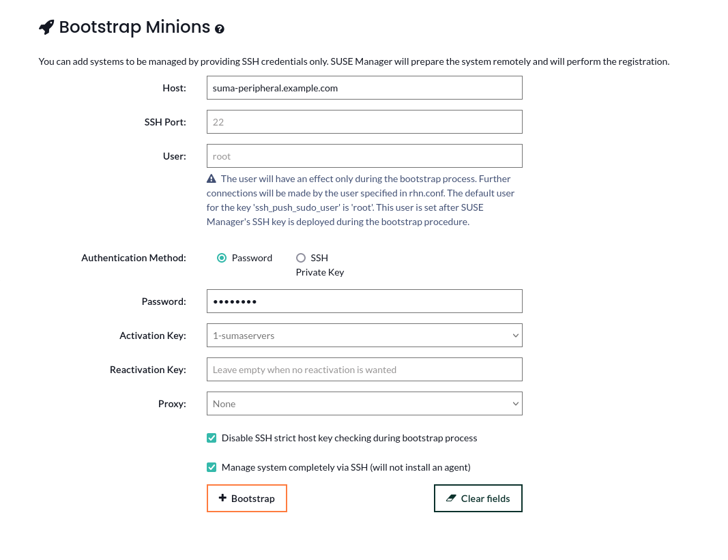This screenshot has width=728, height=560.
Task: Toggle Manage system completely via SSH
Action: [x=212, y=467]
